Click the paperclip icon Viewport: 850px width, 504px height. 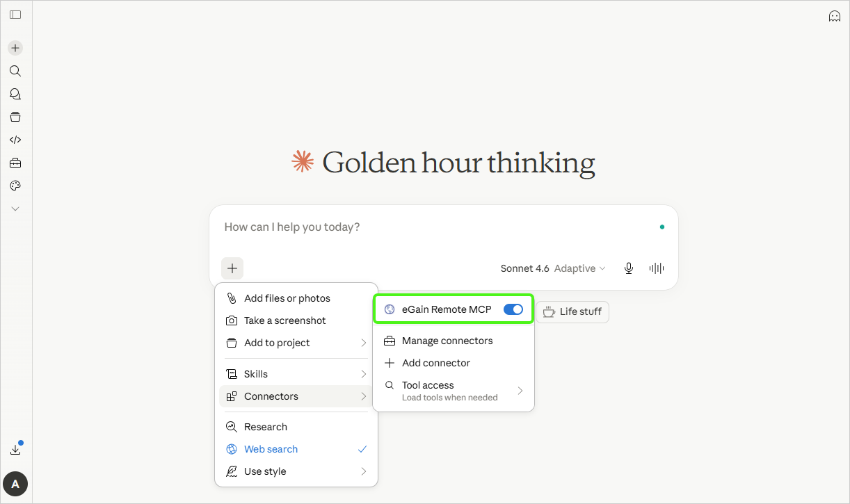(232, 298)
